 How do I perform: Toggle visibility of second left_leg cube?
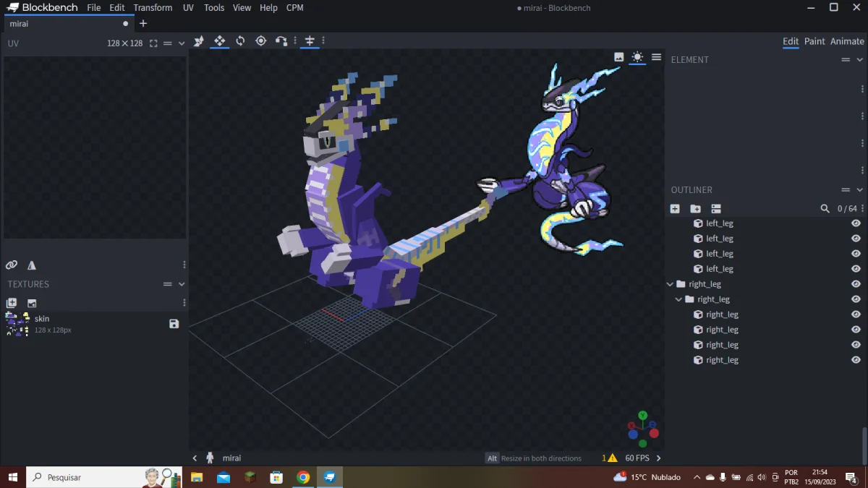(x=856, y=239)
